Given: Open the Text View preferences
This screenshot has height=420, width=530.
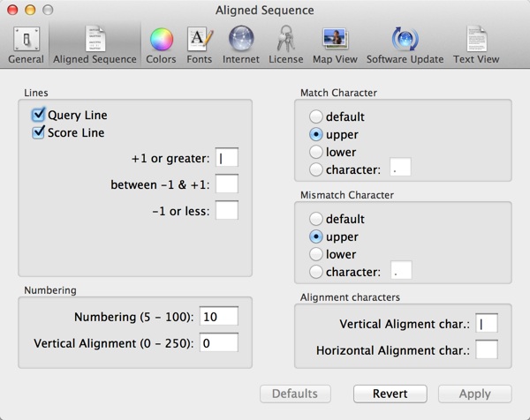Looking at the screenshot, I should 476,44.
